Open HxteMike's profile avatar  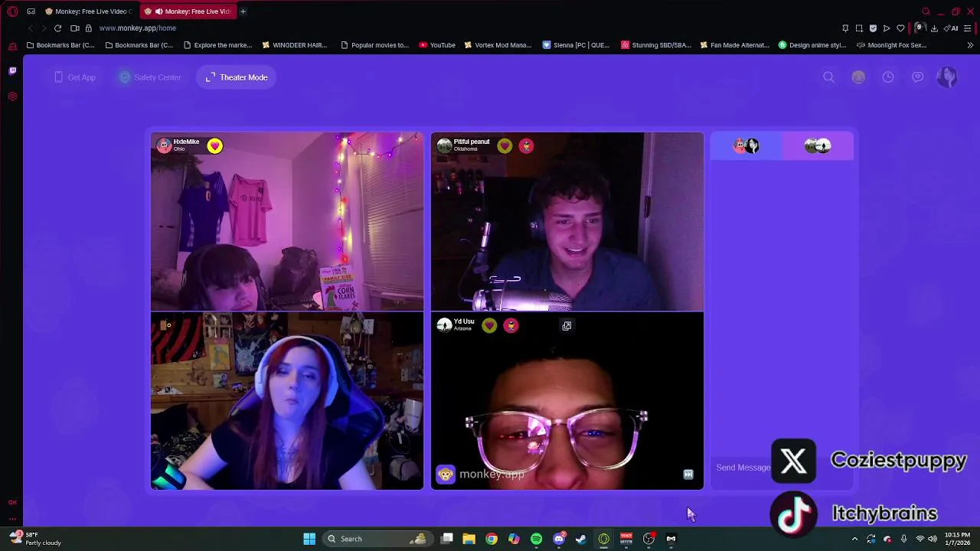coord(163,145)
